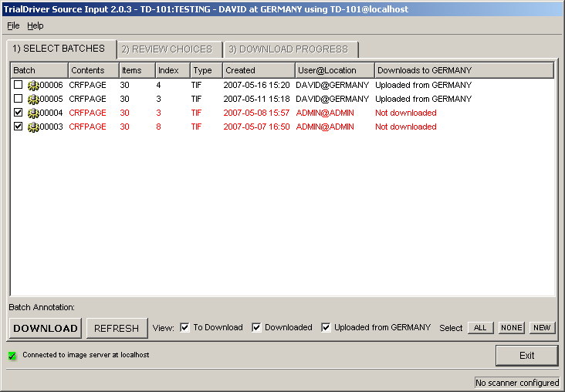Disable the Uploaded from GERMANY view filter
The height and width of the screenshot is (392, 565).
tap(326, 328)
